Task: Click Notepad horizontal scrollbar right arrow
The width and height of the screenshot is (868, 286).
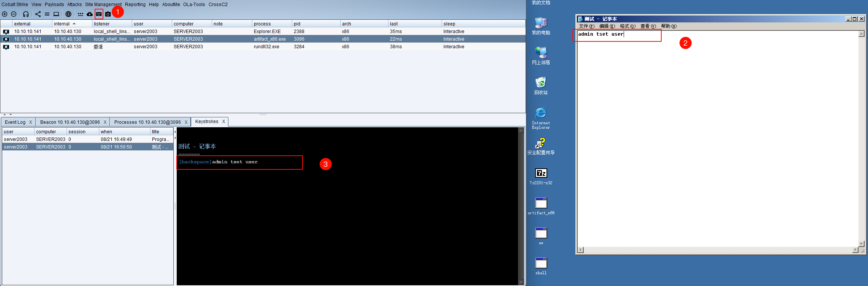Action: coord(855,250)
